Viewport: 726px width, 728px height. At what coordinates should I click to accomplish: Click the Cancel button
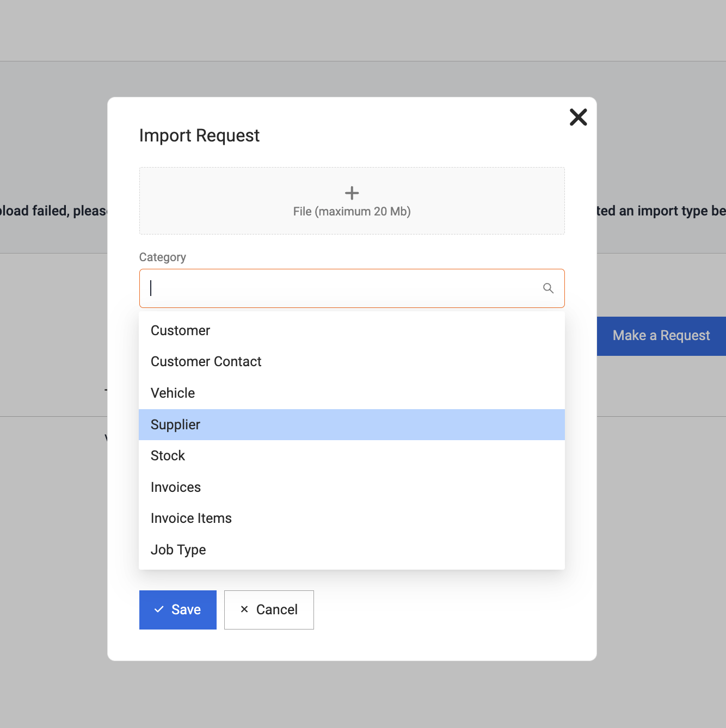pos(269,610)
